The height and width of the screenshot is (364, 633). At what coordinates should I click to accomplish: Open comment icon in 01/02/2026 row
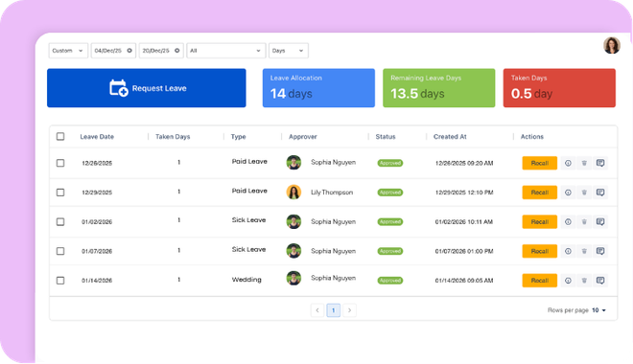600,222
